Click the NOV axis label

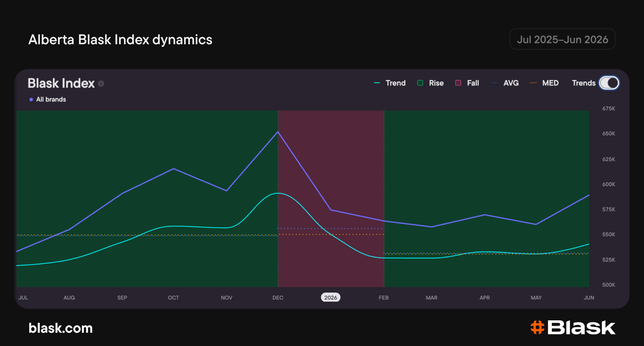pyautogui.click(x=227, y=298)
